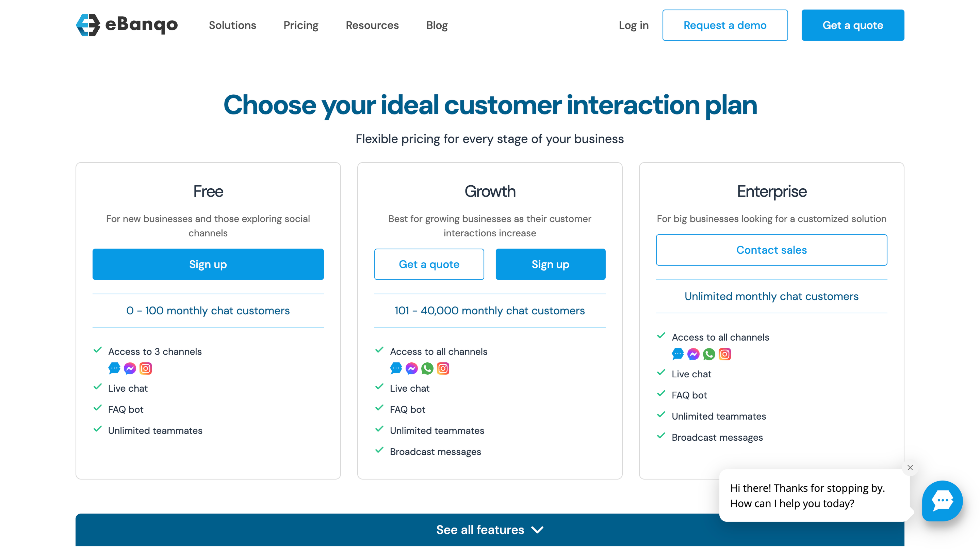Click the eBanqo logo in the header

127,25
